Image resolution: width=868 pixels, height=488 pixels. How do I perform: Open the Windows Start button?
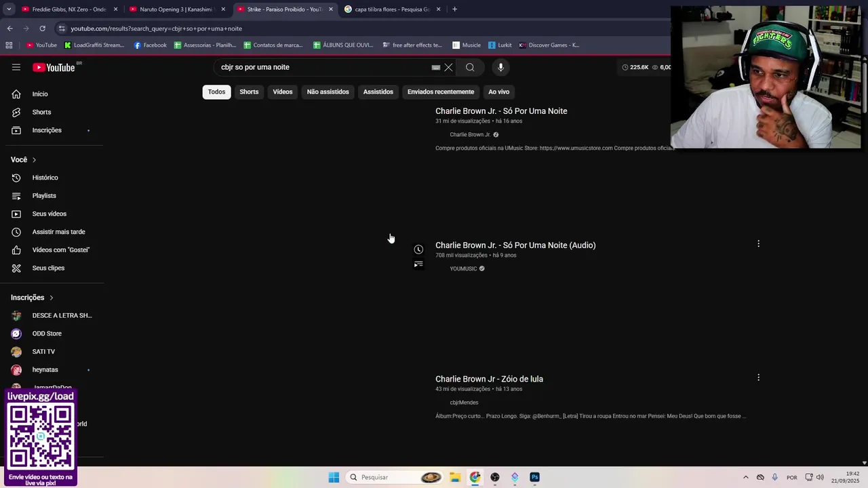pyautogui.click(x=334, y=477)
